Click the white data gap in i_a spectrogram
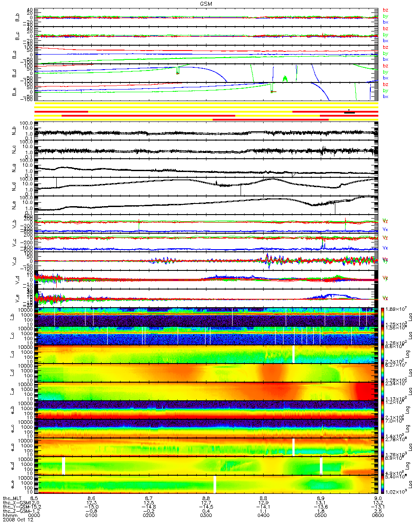412x532 pixels. (x=293, y=355)
